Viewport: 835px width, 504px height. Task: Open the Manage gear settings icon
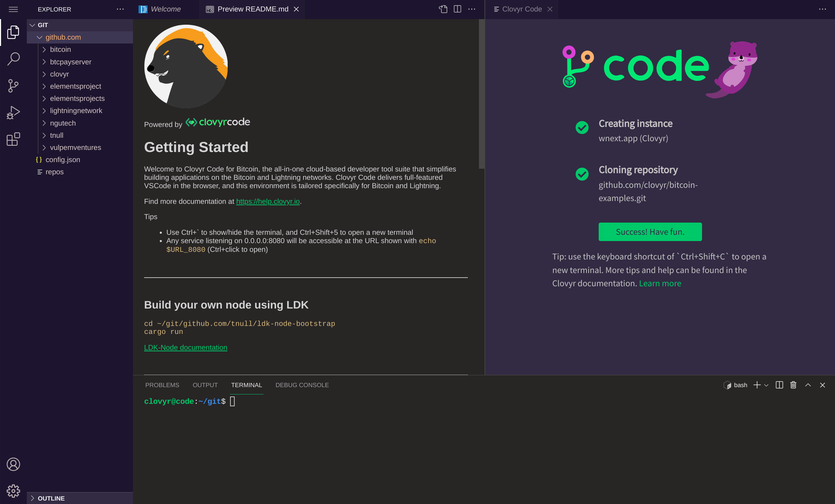(13, 491)
